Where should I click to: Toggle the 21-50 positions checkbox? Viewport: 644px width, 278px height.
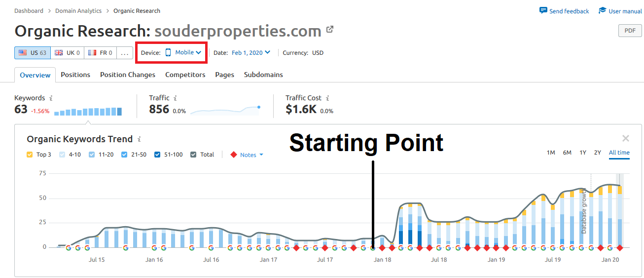click(x=124, y=155)
